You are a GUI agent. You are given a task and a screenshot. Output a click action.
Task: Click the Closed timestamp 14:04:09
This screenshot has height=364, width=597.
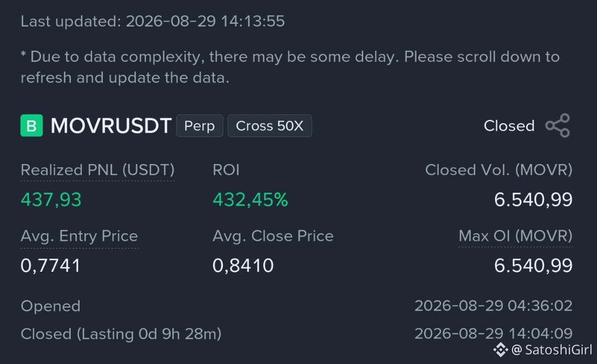point(494,334)
